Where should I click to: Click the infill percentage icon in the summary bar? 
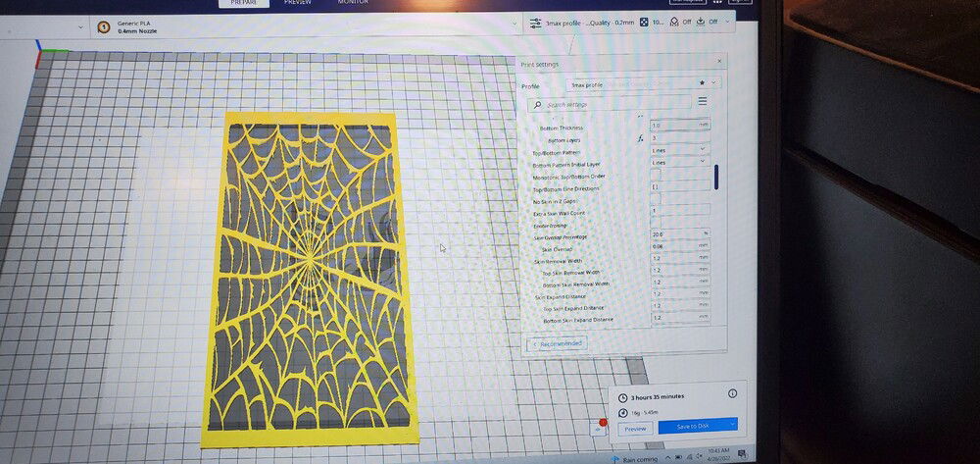[643, 22]
